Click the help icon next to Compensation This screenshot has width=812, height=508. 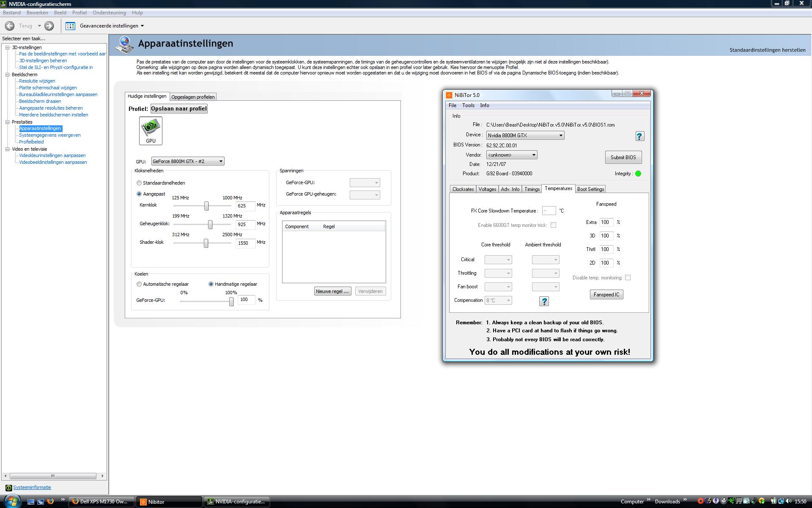point(544,301)
